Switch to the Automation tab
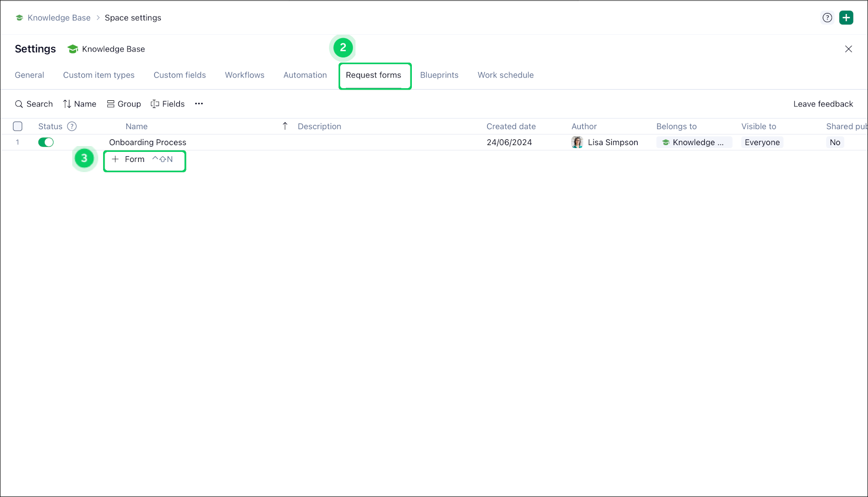This screenshot has height=497, width=868. coord(305,75)
